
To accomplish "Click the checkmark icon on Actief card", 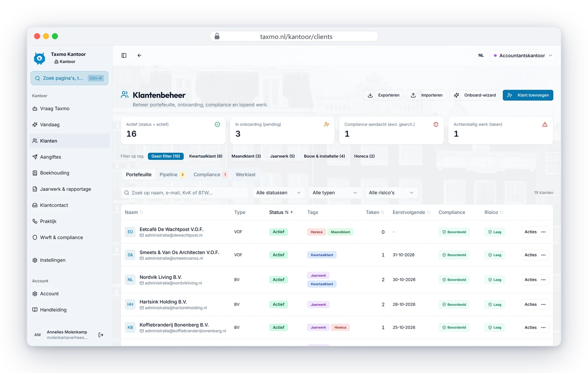I will [x=218, y=125].
